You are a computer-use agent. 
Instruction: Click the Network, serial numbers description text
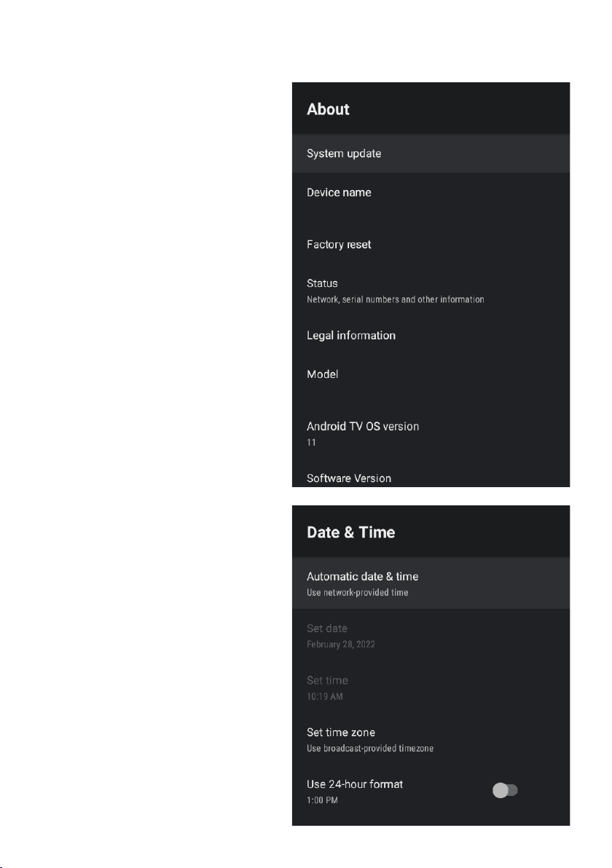(x=396, y=299)
